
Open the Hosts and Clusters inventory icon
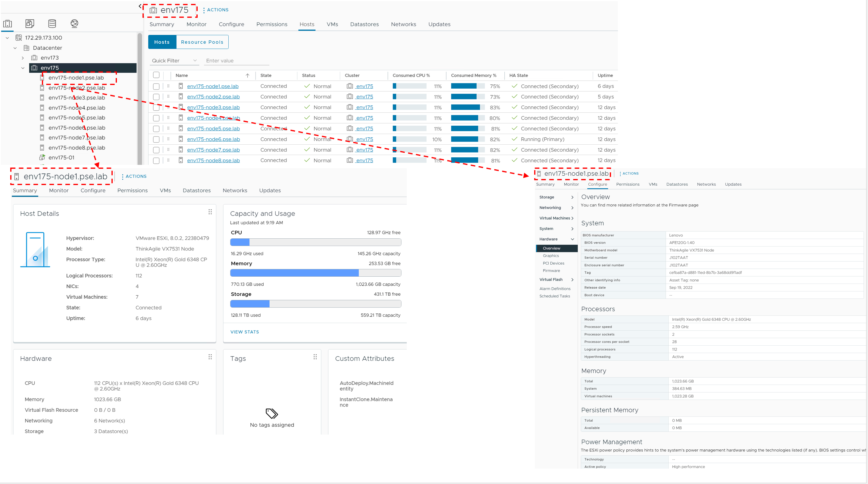point(8,24)
